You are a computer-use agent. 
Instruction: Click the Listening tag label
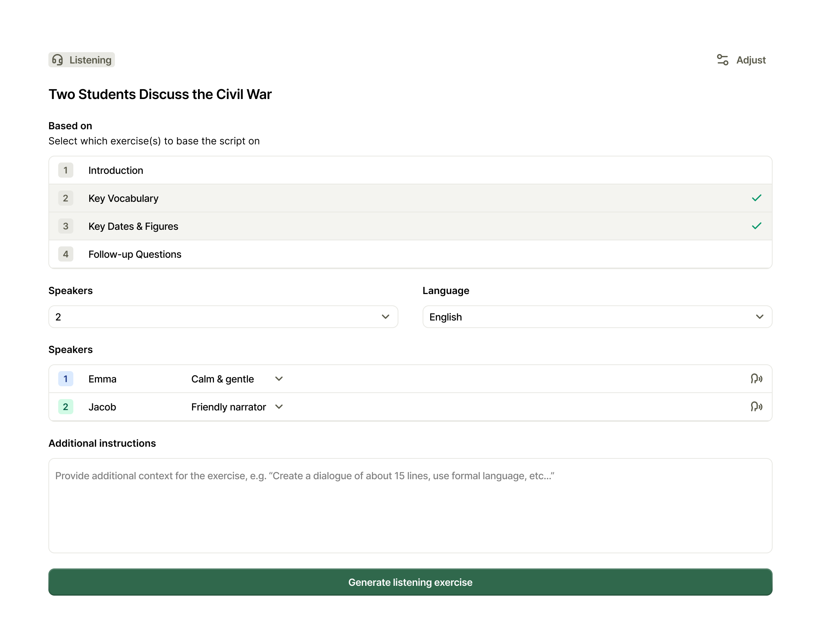[x=90, y=60]
